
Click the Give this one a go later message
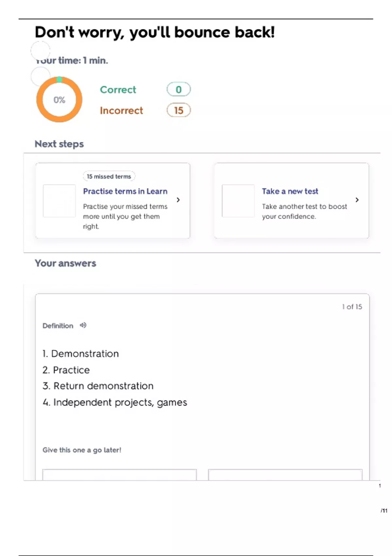[82, 450]
